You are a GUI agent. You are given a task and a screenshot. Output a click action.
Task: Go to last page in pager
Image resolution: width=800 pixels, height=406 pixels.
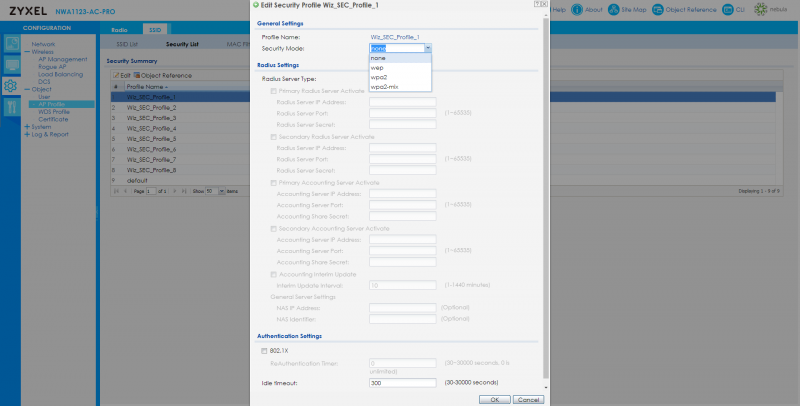tap(184, 191)
